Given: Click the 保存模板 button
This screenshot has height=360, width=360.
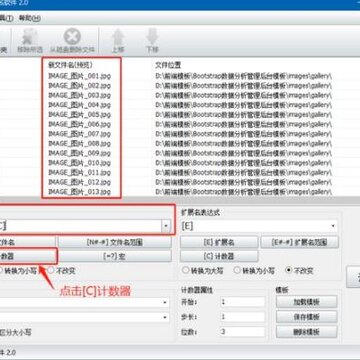Looking at the screenshot, I should [x=306, y=317].
